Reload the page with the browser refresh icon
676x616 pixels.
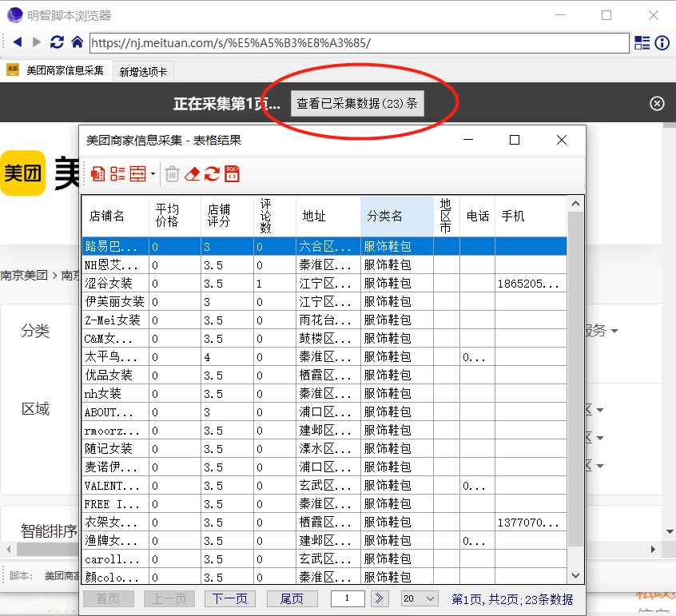57,42
